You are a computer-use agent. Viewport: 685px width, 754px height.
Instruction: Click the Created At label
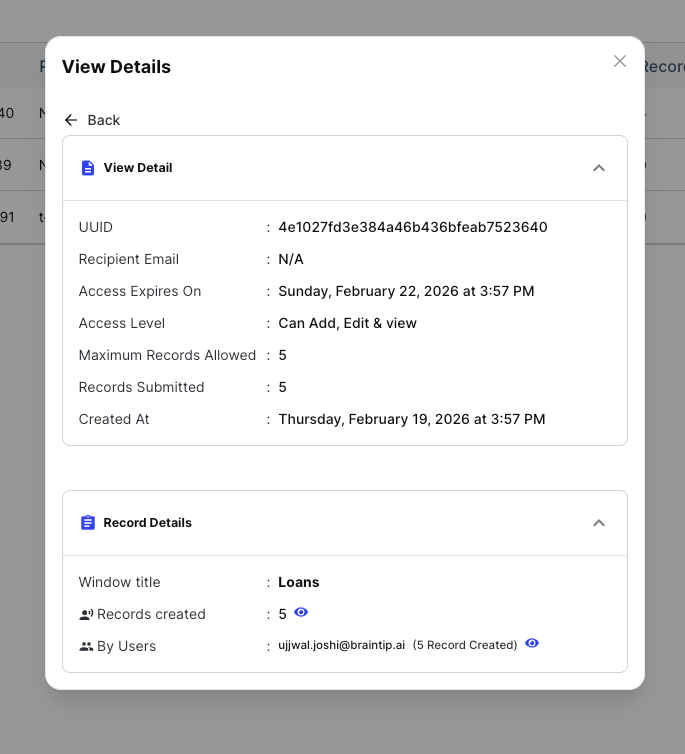click(x=114, y=419)
